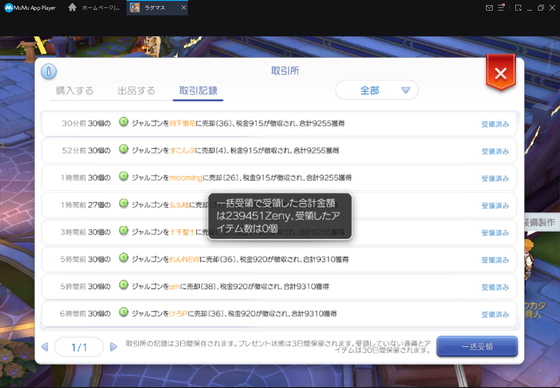The image size is (560, 388).
Task: Click item icon in the れんNEW row
Action: coord(124,258)
